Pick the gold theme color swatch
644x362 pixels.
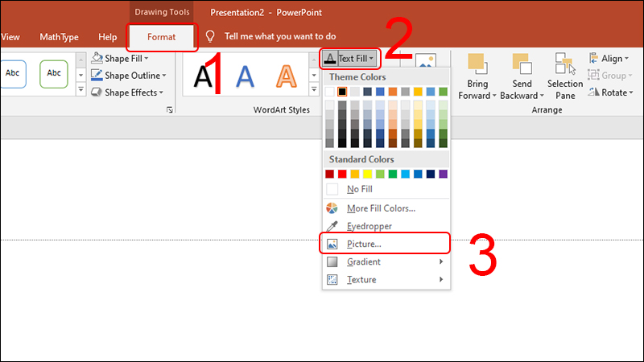click(x=418, y=92)
